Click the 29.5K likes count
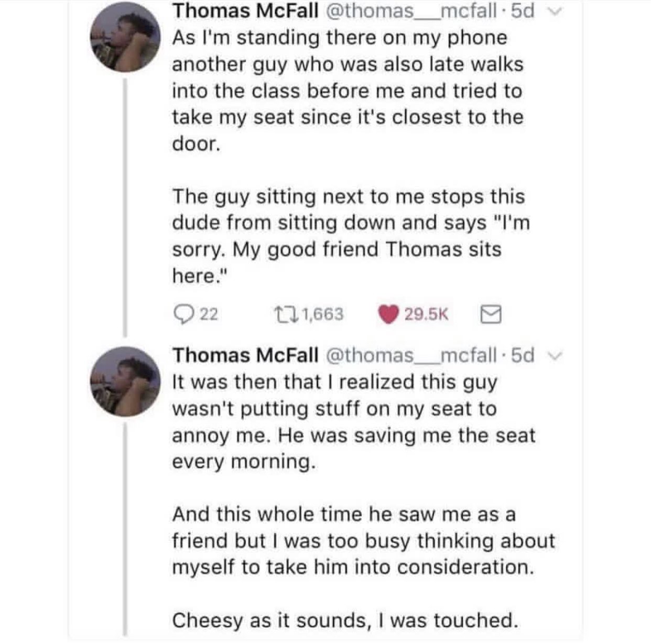Viewport: 651px width, 644px height. coord(426,314)
